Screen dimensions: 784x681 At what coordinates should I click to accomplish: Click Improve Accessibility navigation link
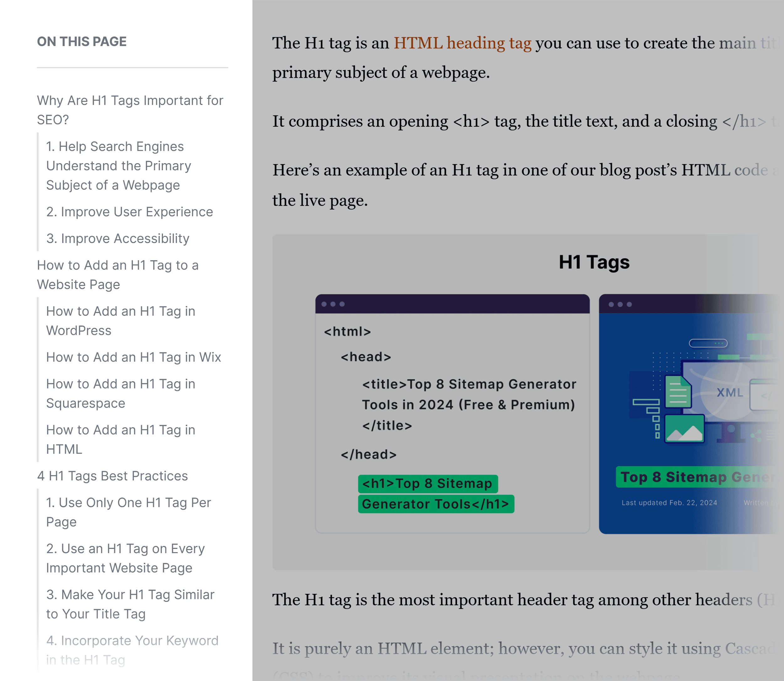point(119,239)
